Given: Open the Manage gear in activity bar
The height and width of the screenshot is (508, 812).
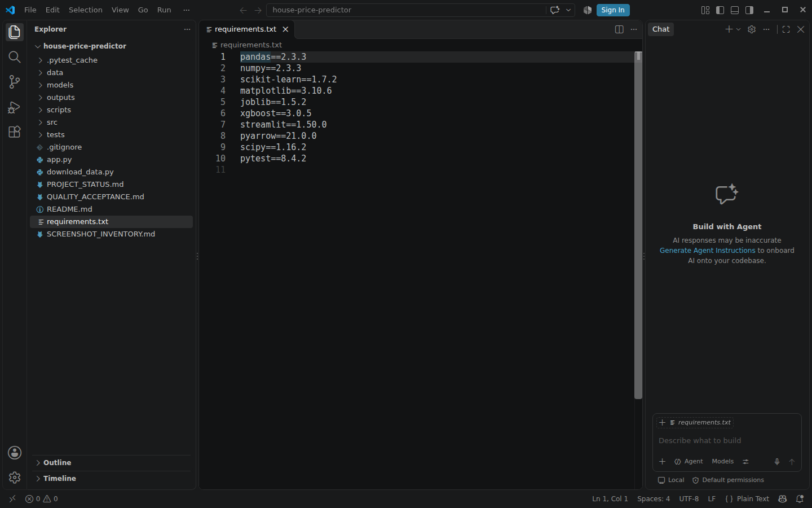Looking at the screenshot, I should (15, 478).
